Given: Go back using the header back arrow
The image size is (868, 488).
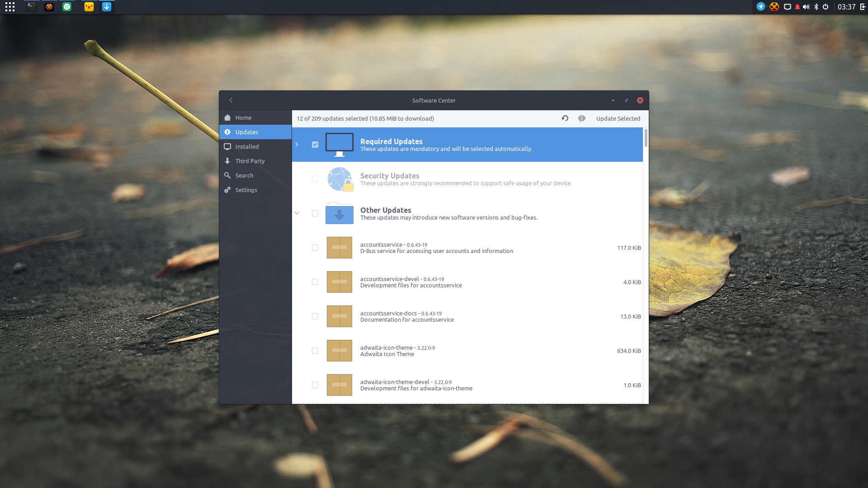Looking at the screenshot, I should pos(231,100).
